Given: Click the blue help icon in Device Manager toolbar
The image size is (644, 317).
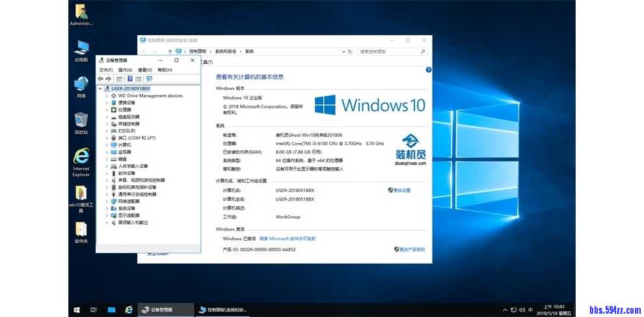Looking at the screenshot, I should tap(129, 79).
